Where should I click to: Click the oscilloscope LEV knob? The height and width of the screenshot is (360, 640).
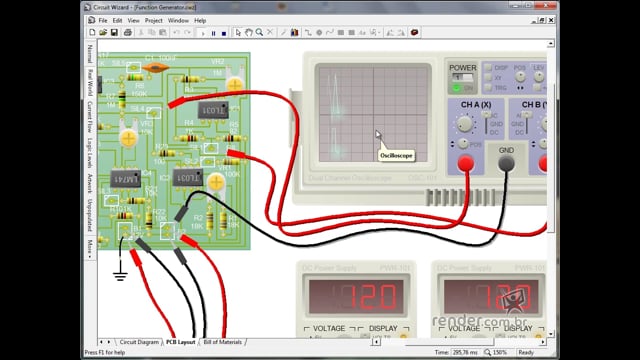(x=539, y=76)
